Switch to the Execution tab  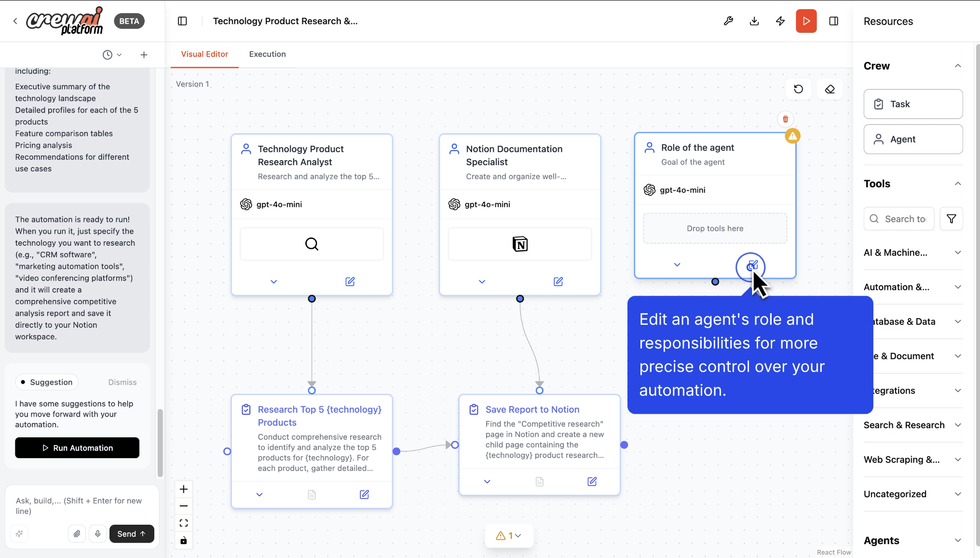point(267,54)
